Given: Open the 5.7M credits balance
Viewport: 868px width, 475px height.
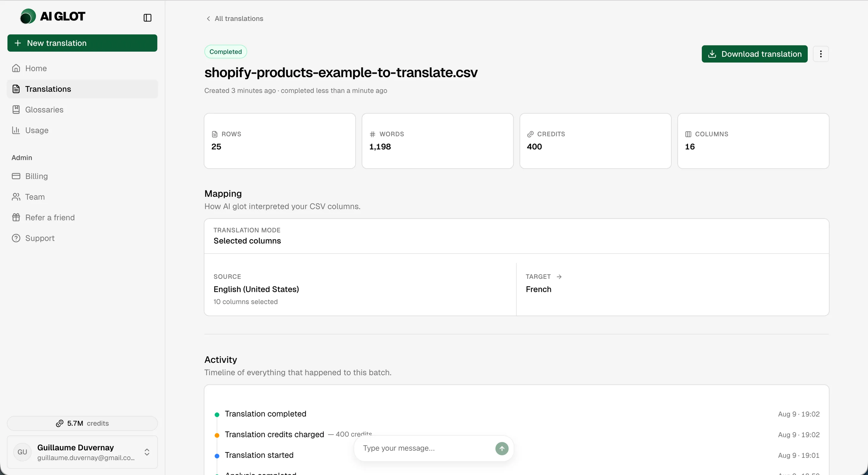Looking at the screenshot, I should (x=82, y=423).
